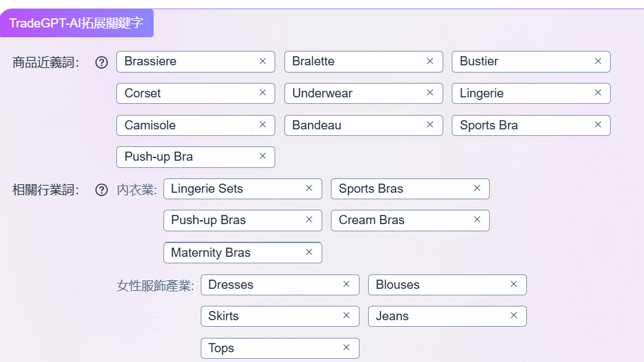Edit the Lingerie Sets keyword field
This screenshot has width=644, height=362.
(x=243, y=189)
